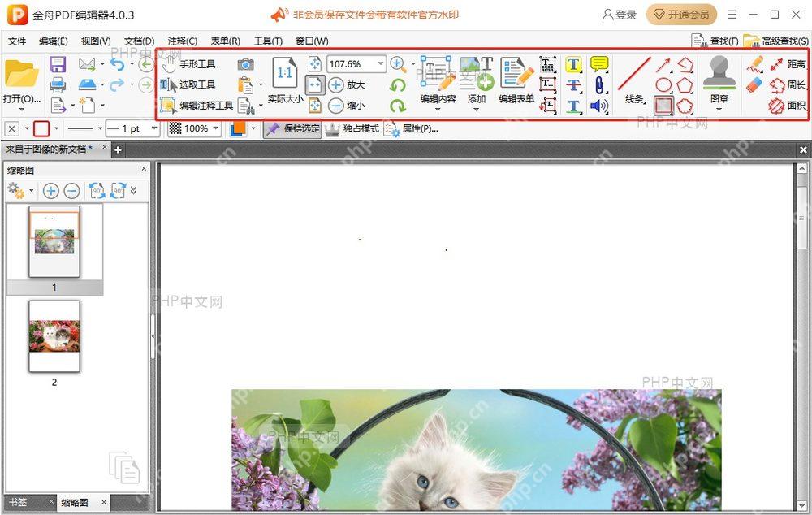Screen dimensions: 812x515
Task: Click the orange fill color swatch
Action: [x=238, y=128]
